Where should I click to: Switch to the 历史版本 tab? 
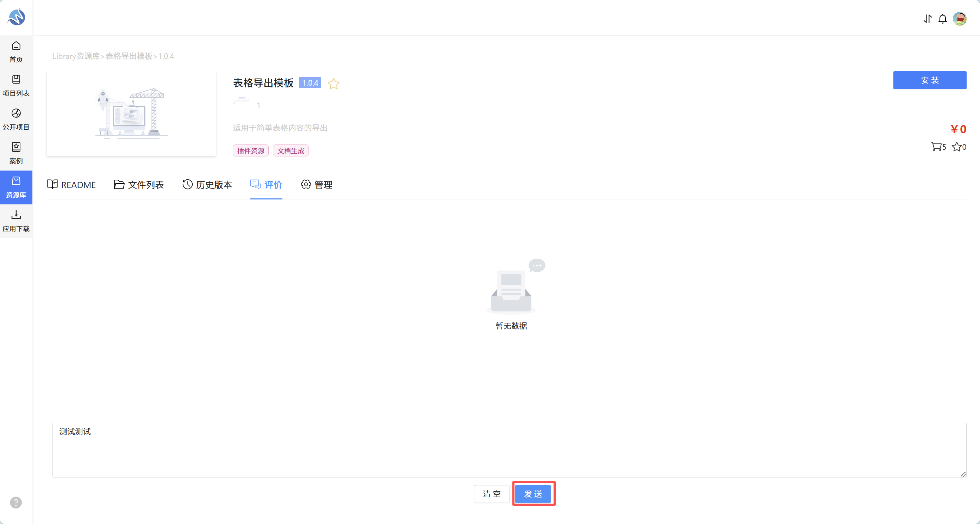pos(207,185)
